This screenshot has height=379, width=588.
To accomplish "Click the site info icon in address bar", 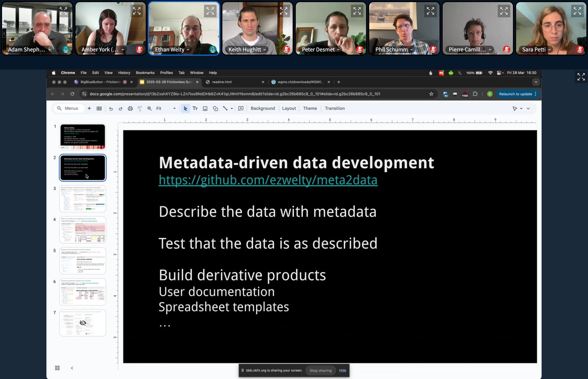I will 84,94.
